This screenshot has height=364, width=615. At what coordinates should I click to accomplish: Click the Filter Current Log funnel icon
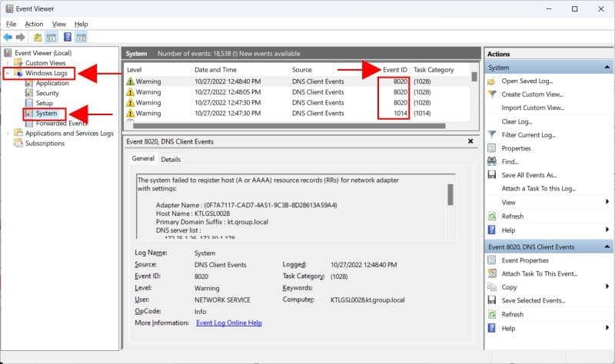(x=492, y=135)
